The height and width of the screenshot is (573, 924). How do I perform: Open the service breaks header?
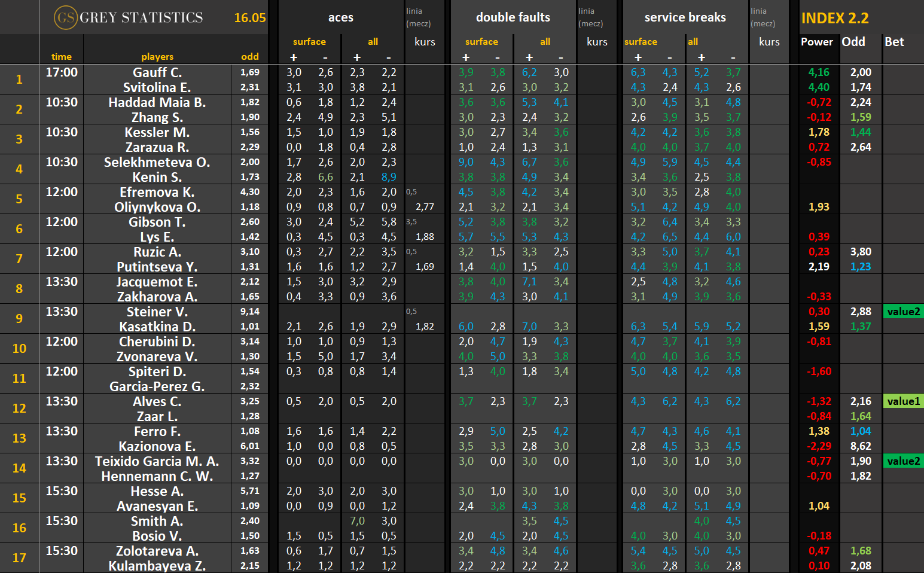(x=685, y=17)
